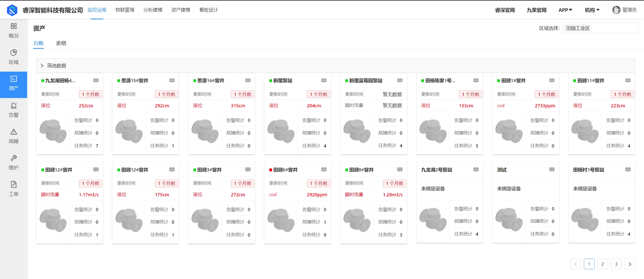The height and width of the screenshot is (279, 644).
Task: Go to 告警 alarm sidebar icon
Action: click(14, 105)
